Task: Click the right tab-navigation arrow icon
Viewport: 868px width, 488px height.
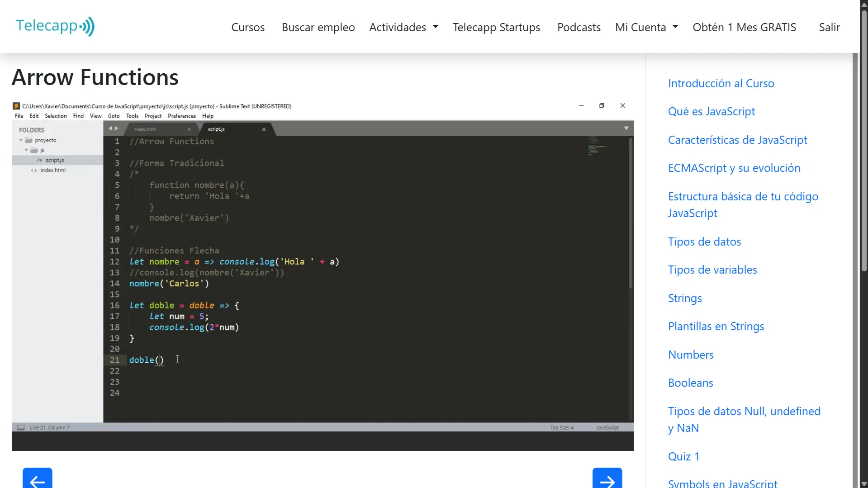Action: pos(116,128)
